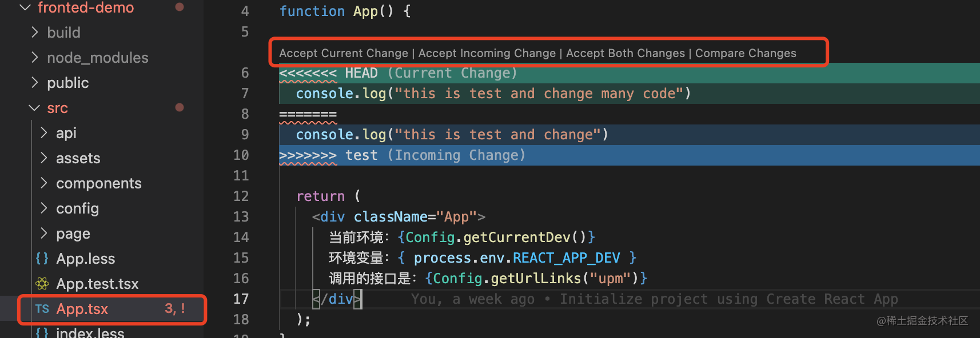Expand the node_modules folder chevron
This screenshot has height=338, width=980.
click(35, 58)
